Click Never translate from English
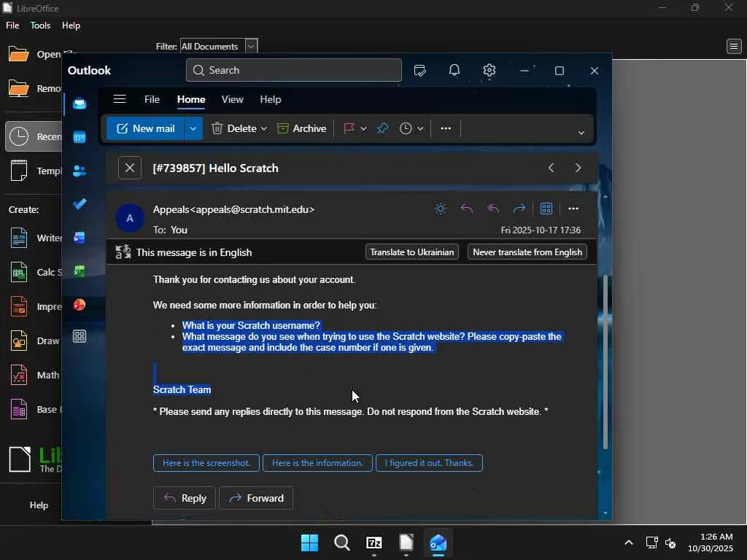Viewport: 747px width, 560px height. (x=527, y=252)
